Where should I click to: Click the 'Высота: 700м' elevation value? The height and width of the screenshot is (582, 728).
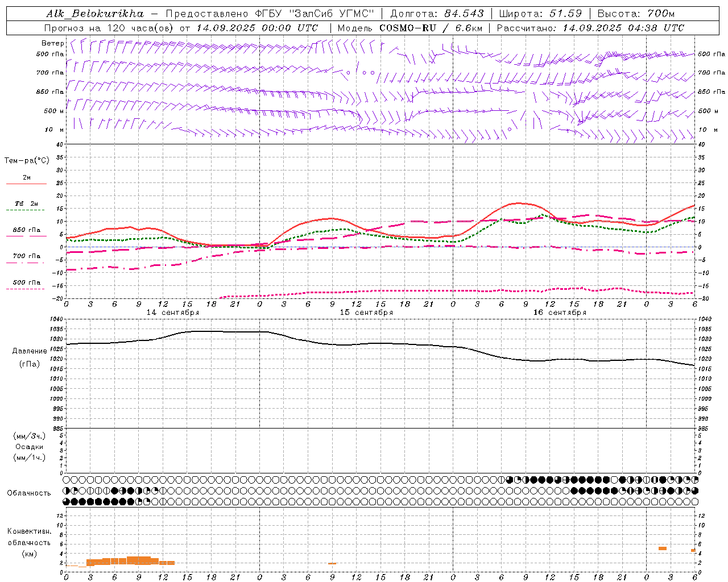click(x=636, y=14)
